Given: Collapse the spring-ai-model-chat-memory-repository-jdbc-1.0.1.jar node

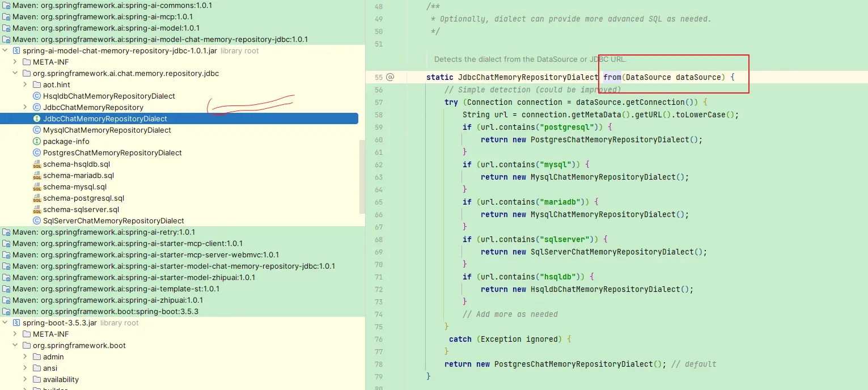Looking at the screenshot, I should click(5, 51).
